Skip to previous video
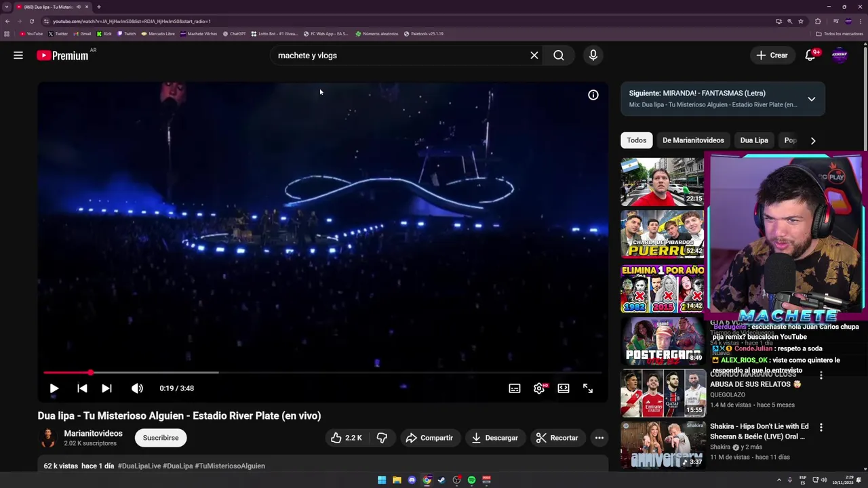Screen dimensions: 868x488 coord(82,388)
